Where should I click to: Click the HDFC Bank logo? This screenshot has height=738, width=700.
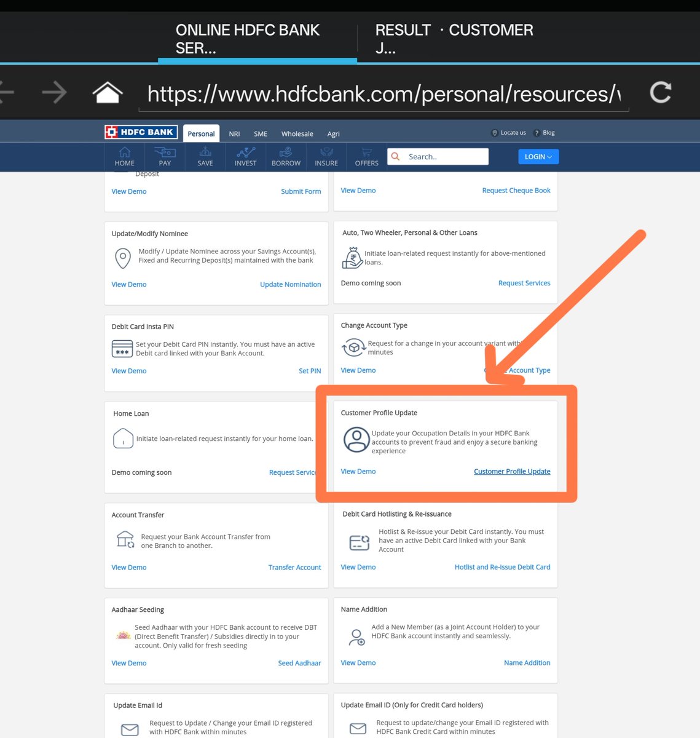(x=141, y=132)
